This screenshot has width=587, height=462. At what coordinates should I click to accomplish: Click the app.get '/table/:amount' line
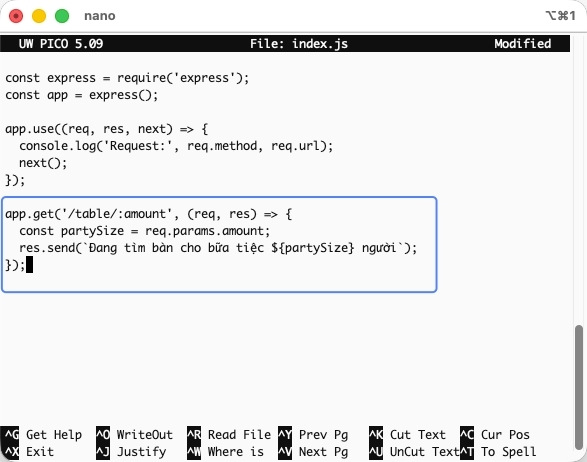coord(148,214)
